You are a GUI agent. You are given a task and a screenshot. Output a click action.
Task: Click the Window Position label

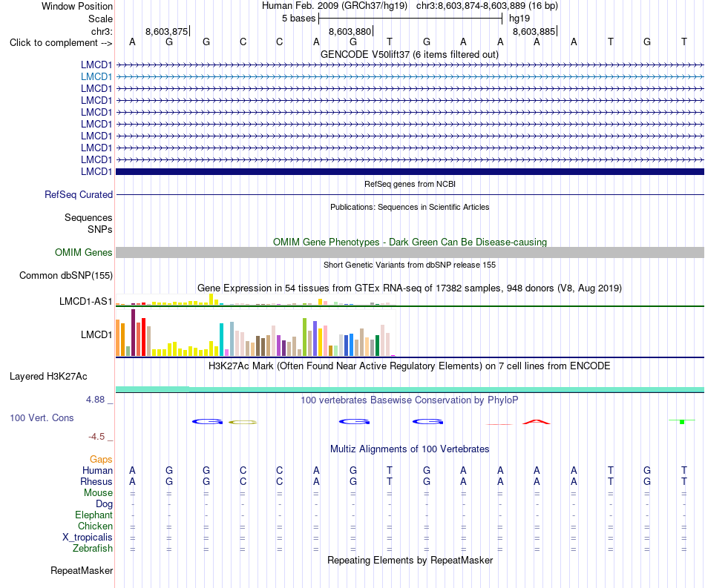[x=77, y=6]
